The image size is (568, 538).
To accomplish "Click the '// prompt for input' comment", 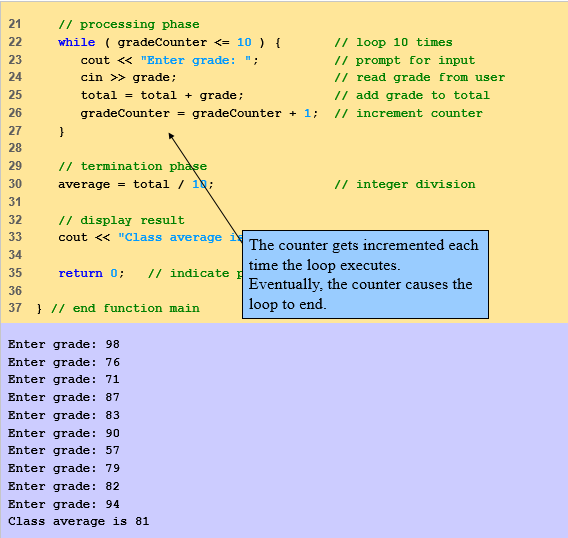I will click(405, 60).
